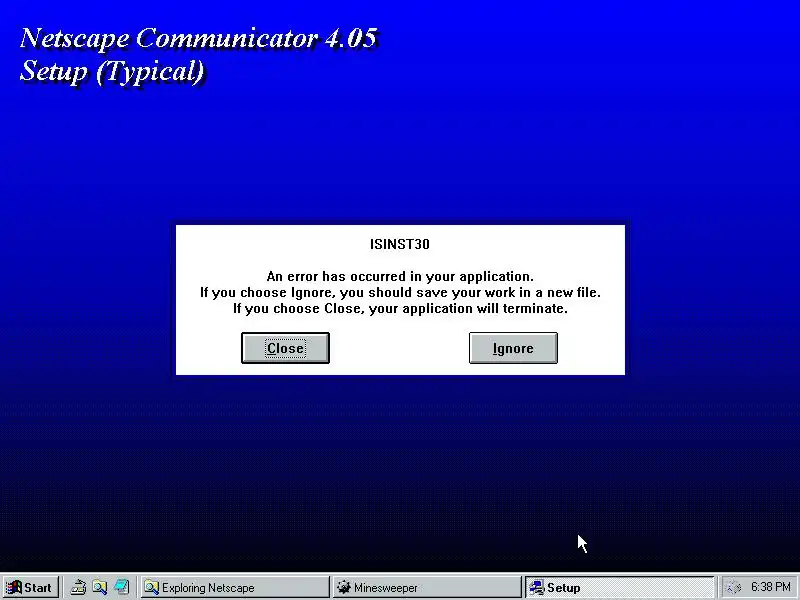Click the ISINST30 dialog title text
This screenshot has width=800, height=600.
coord(400,244)
